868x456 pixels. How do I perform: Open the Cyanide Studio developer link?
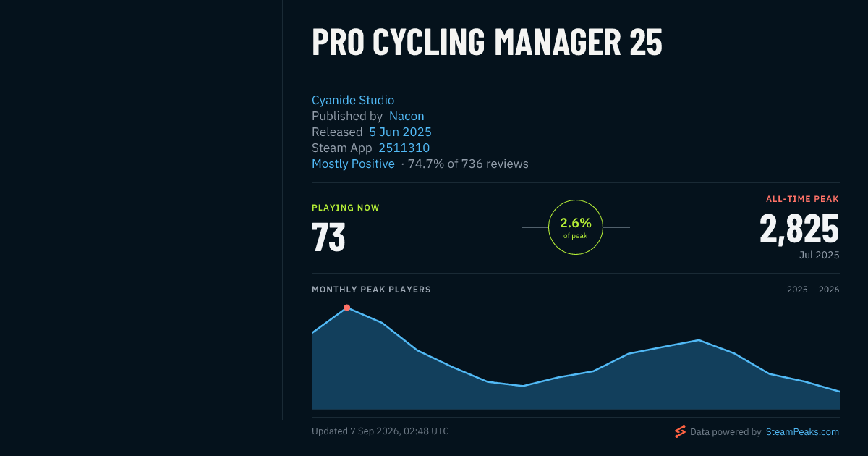tap(353, 100)
